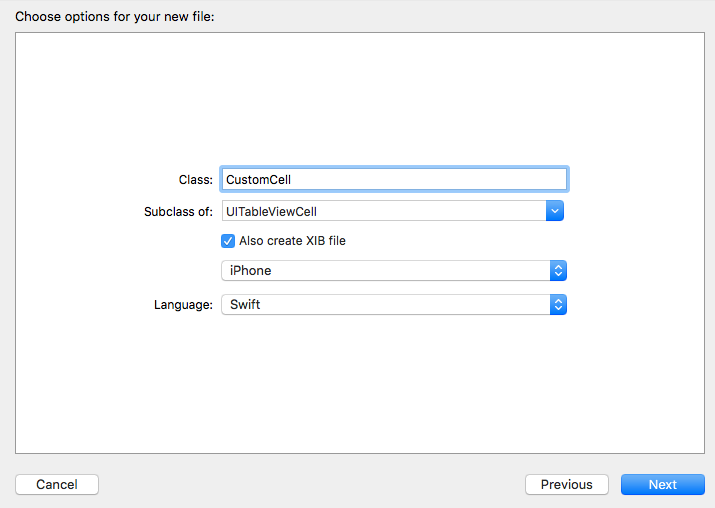Viewport: 715px width, 508px height.
Task: Uncheck the Also create XIB file checkbox
Action: pyautogui.click(x=228, y=241)
